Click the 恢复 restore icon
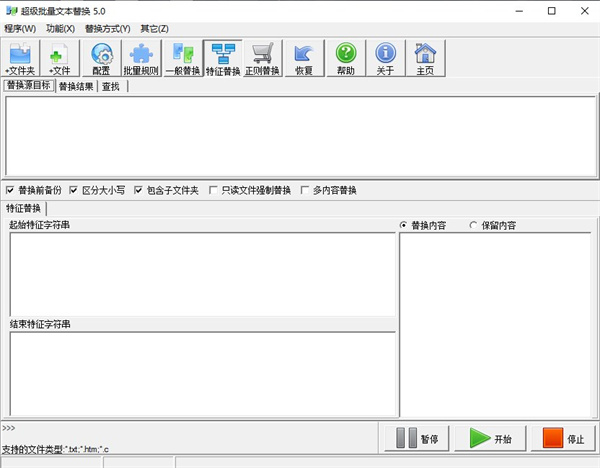 click(304, 58)
